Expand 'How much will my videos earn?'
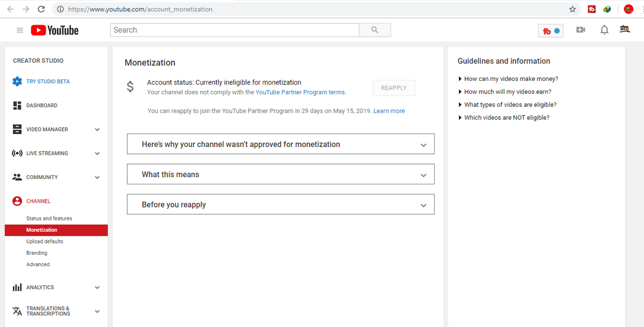Image resolution: width=644 pixels, height=327 pixels. (505, 92)
